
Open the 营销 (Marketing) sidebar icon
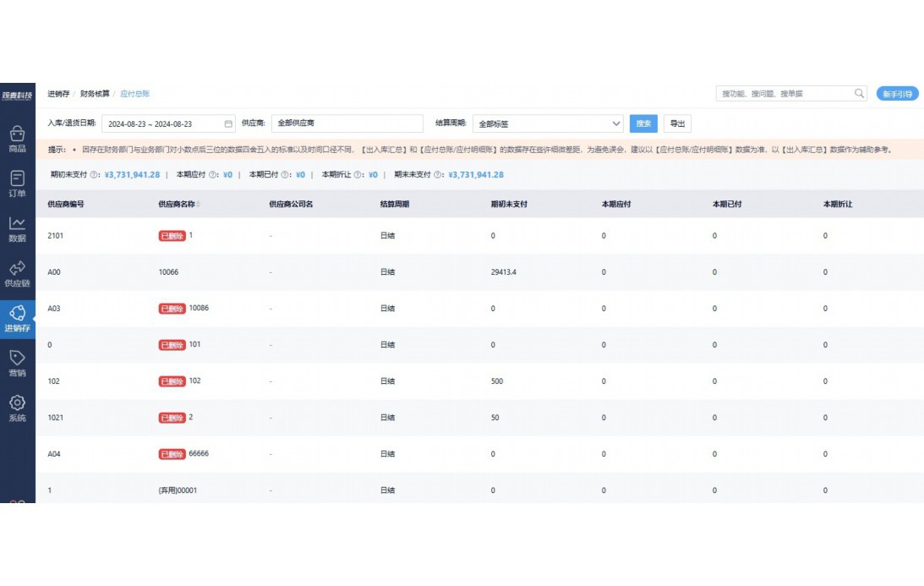coord(17,362)
